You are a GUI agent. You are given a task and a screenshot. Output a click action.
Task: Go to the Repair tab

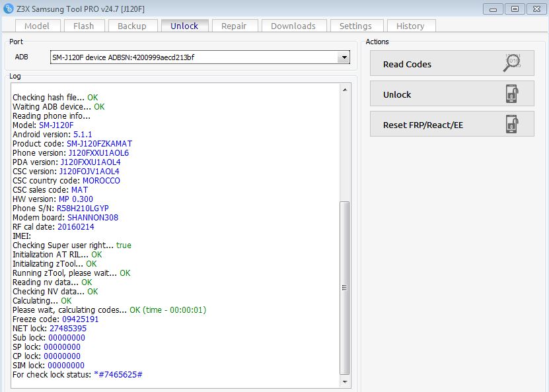coord(235,26)
